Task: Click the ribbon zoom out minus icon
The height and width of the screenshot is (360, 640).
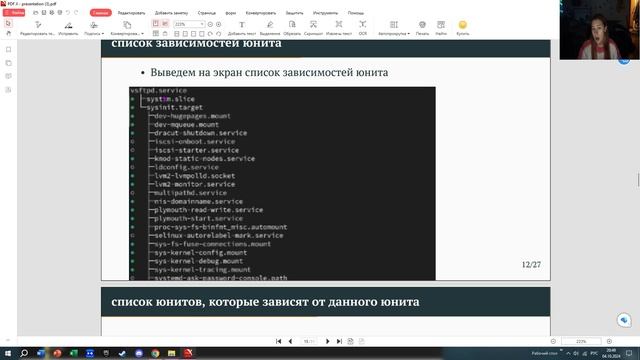Action: [210, 24]
